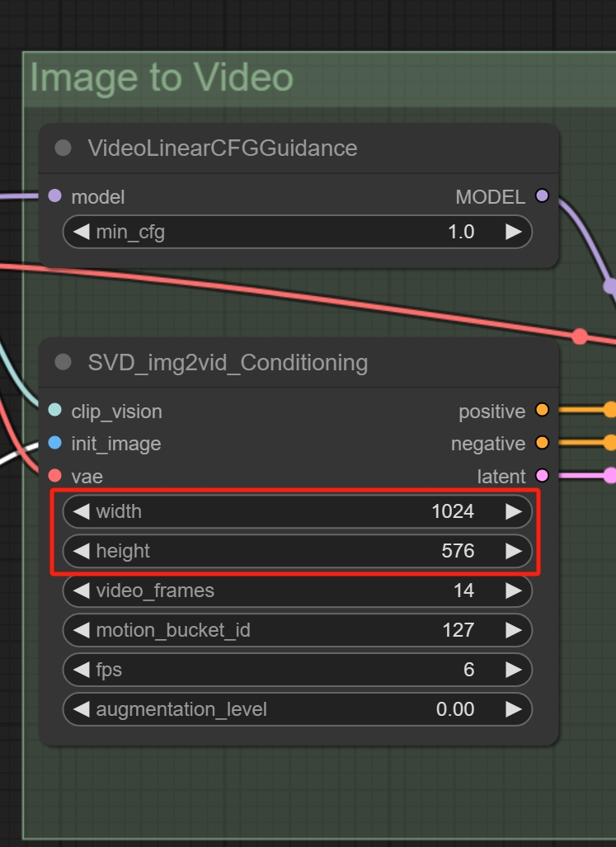This screenshot has width=616, height=847.
Task: Collapse the VideoLinearCFGGuidance node via its gray dot
Action: [x=63, y=148]
